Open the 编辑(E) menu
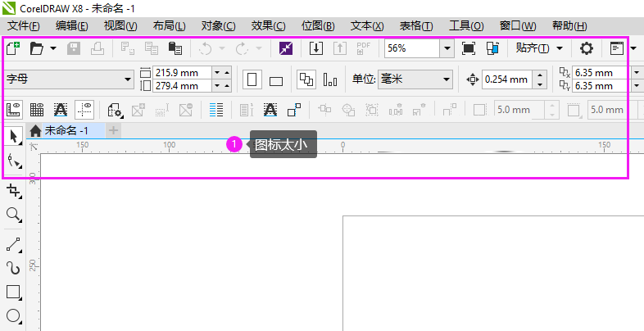644x331 pixels. tap(72, 26)
